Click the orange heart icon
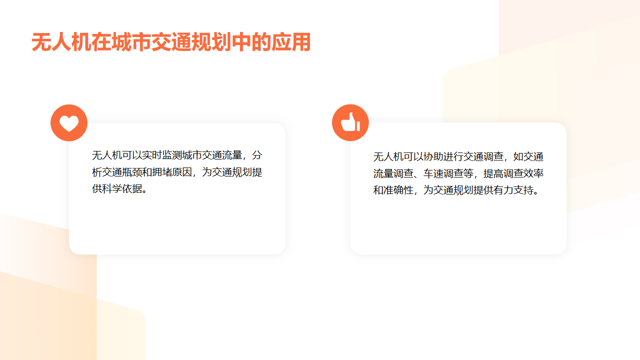Screen dimensions: 640x360 pyautogui.click(x=69, y=123)
